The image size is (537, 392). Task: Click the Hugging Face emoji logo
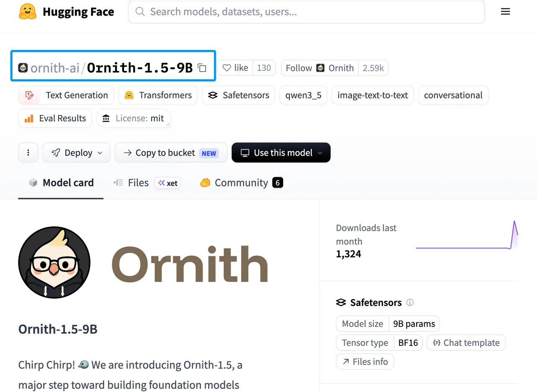click(x=28, y=11)
